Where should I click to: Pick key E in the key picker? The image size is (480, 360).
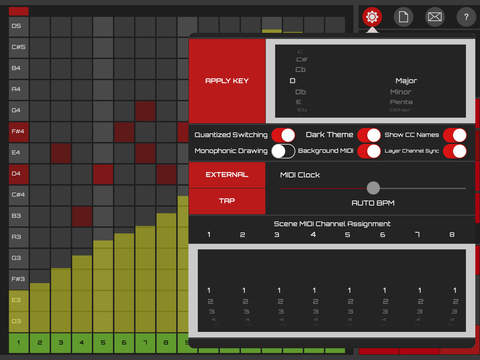pyautogui.click(x=298, y=102)
